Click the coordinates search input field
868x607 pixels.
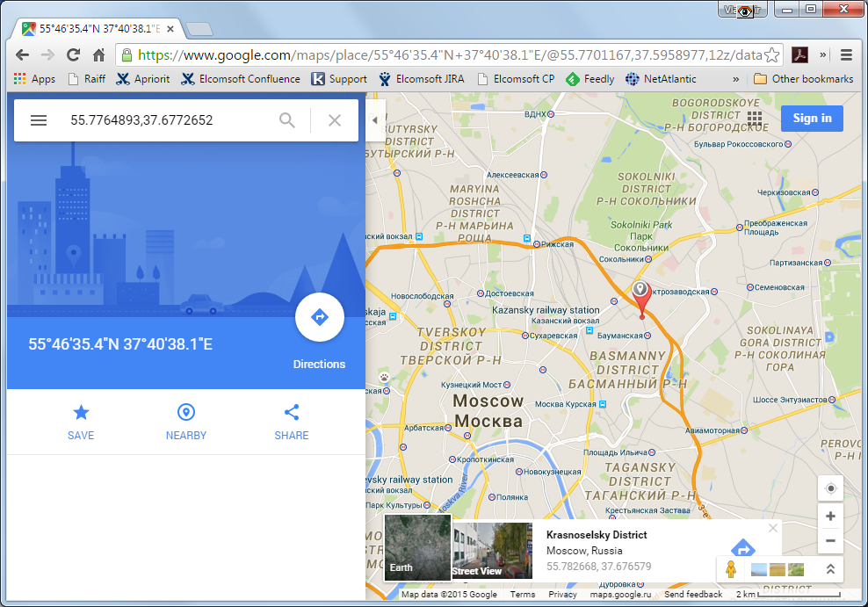click(x=167, y=120)
